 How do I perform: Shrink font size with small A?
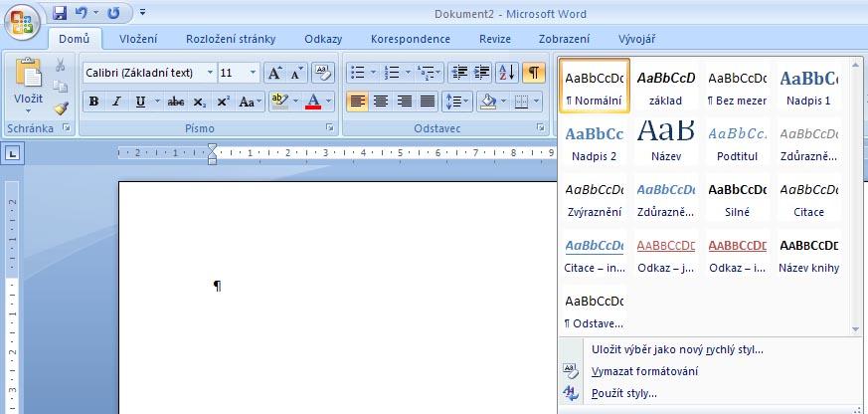(x=296, y=73)
